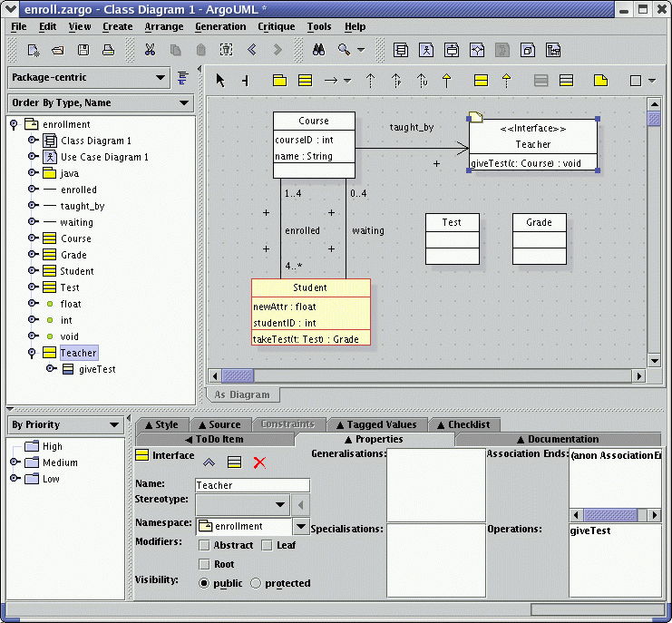The width and height of the screenshot is (672, 623).
Task: Navigate back with the left arrow icon
Action: coord(252,50)
